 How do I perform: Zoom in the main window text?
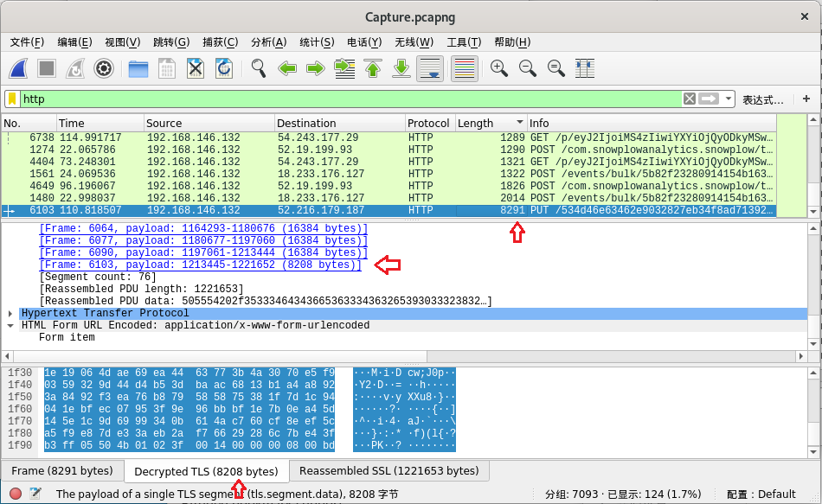click(x=499, y=68)
